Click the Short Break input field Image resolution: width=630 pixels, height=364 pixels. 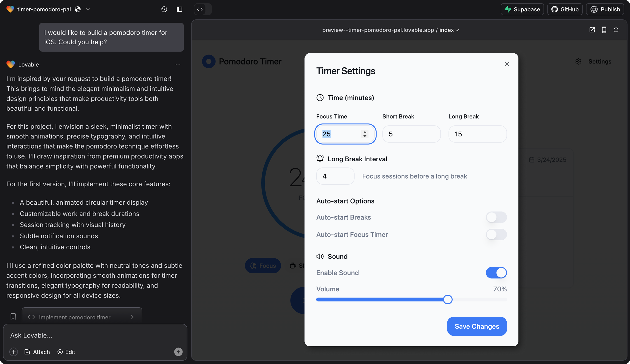pyautogui.click(x=411, y=134)
